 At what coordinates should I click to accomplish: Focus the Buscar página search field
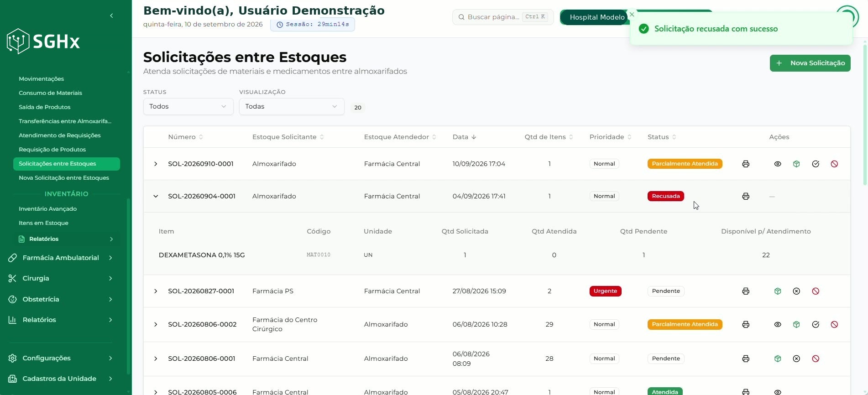tap(503, 17)
